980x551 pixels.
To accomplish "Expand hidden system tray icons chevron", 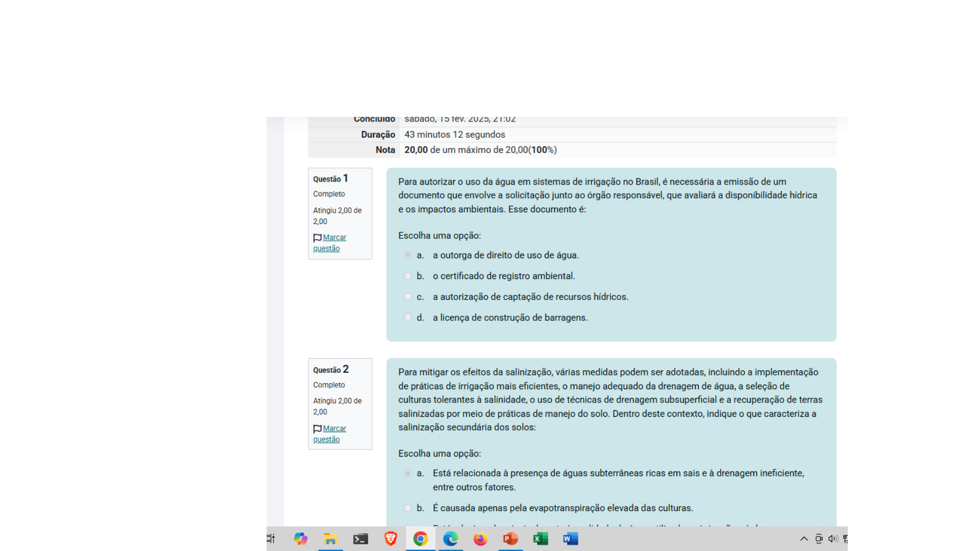I will coord(804,539).
